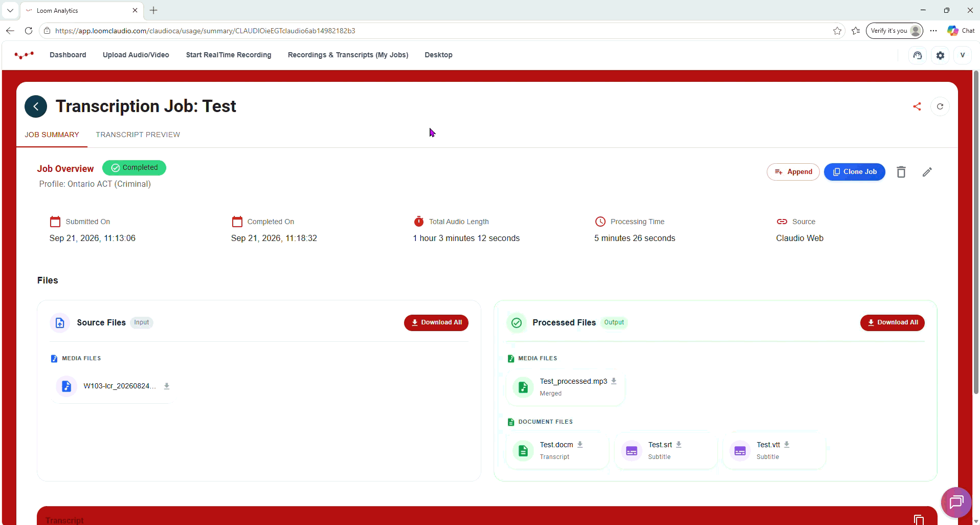Download Test.srt via its arrow icon
This screenshot has width=980, height=525.
coord(679,445)
